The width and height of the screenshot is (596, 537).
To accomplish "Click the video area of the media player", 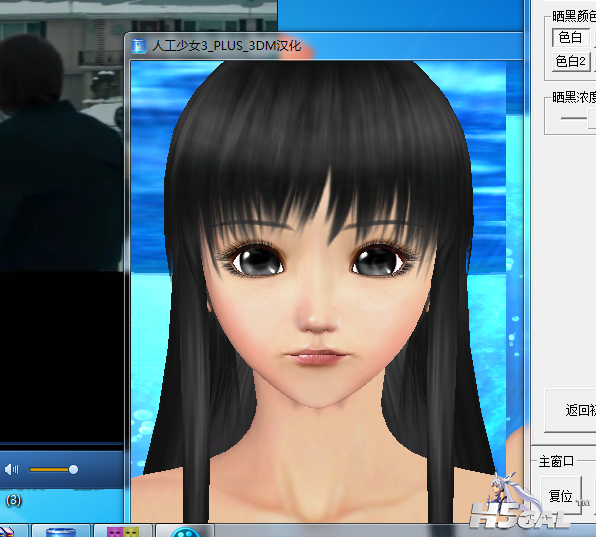I will pyautogui.click(x=62, y=220).
